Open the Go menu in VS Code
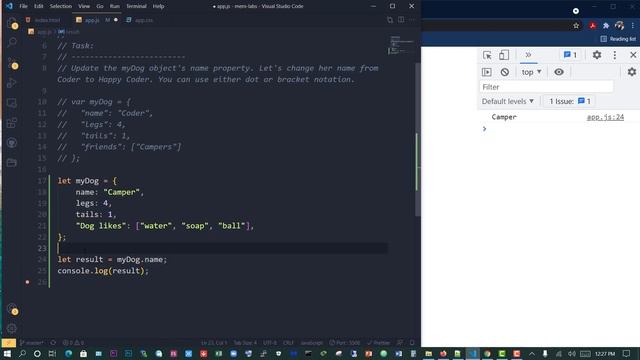The image size is (640, 360). click(x=100, y=6)
